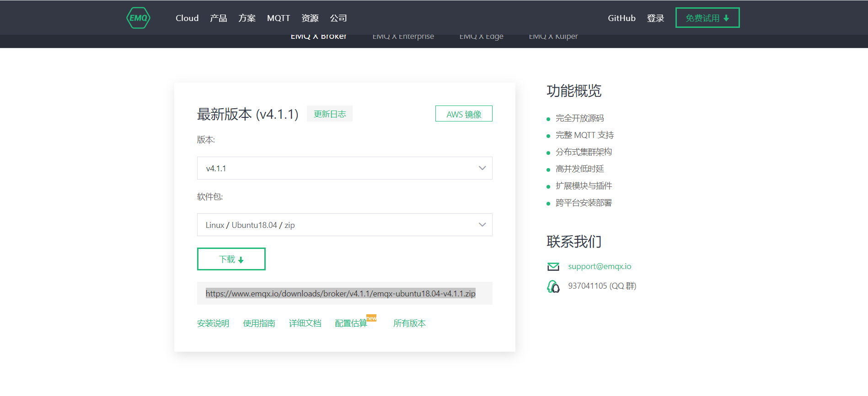Click the 版本: label
The image size is (868, 396).
click(x=206, y=140)
